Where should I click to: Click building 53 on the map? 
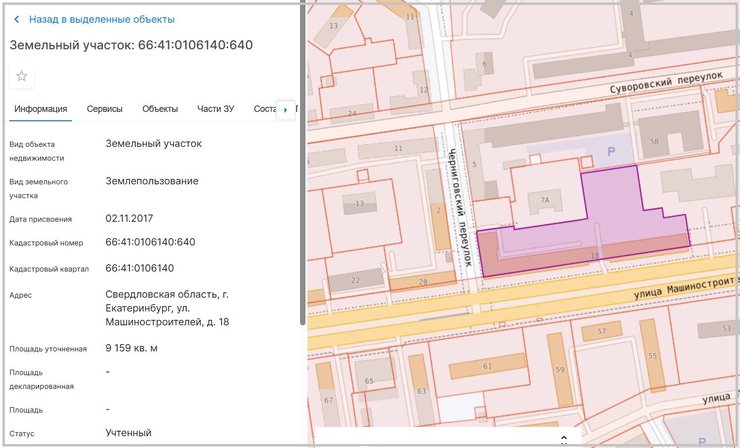(718, 328)
